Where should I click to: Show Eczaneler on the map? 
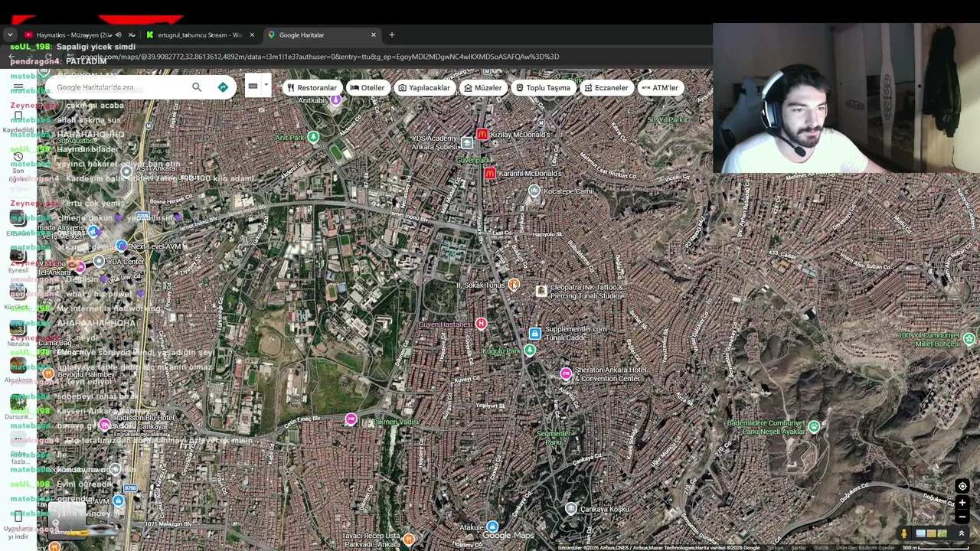point(606,88)
